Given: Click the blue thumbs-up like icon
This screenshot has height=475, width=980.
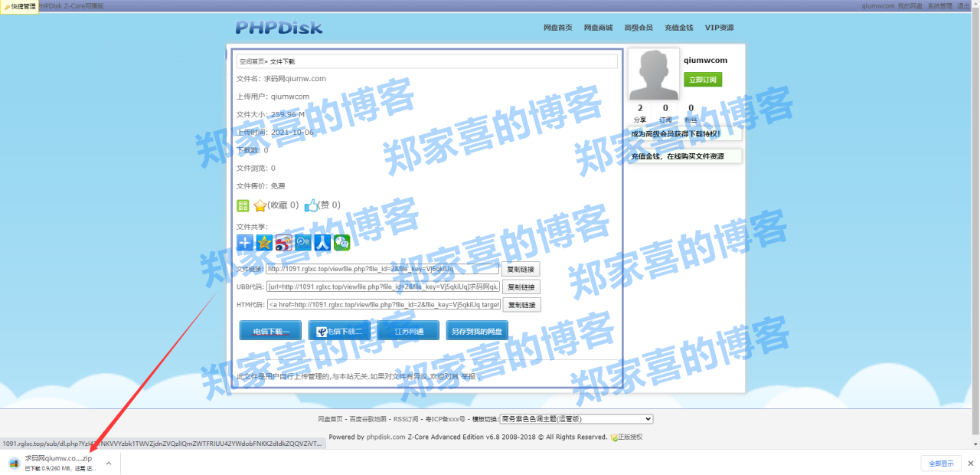Looking at the screenshot, I should (311, 205).
